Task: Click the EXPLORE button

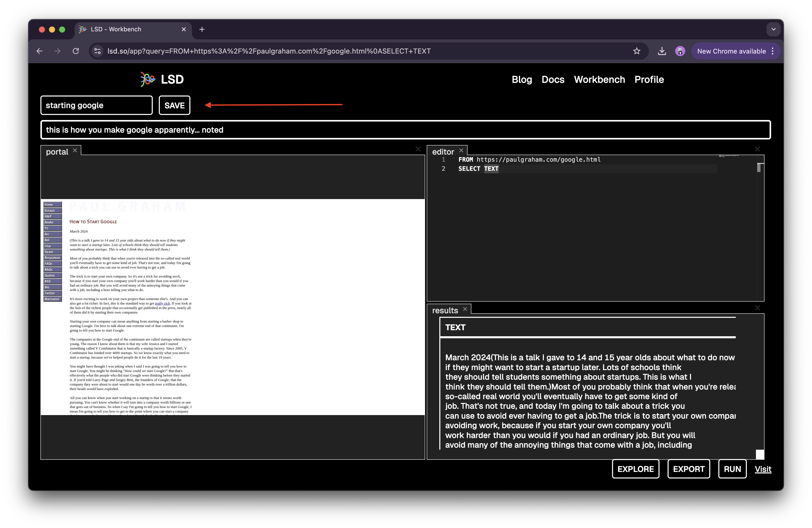Action: tap(636, 469)
